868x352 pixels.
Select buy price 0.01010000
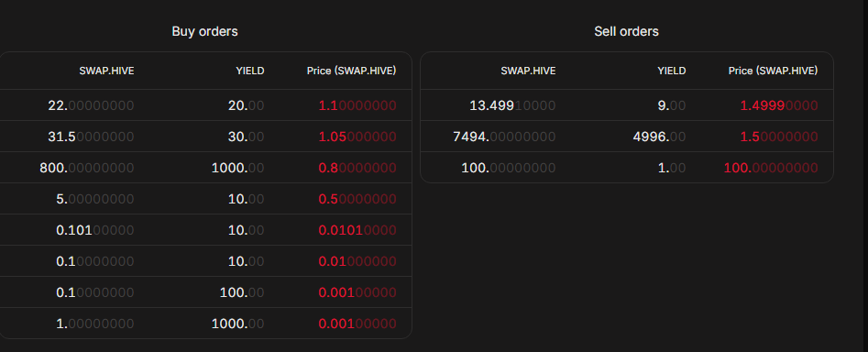357,230
